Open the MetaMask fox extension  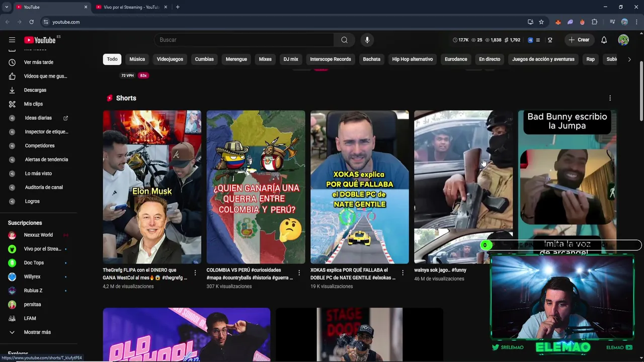(x=558, y=22)
